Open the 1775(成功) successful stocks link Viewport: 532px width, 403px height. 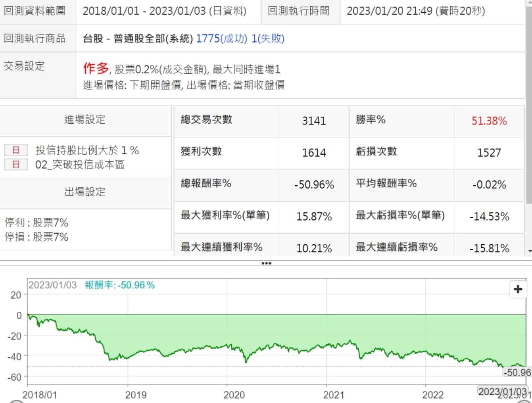[x=221, y=38]
